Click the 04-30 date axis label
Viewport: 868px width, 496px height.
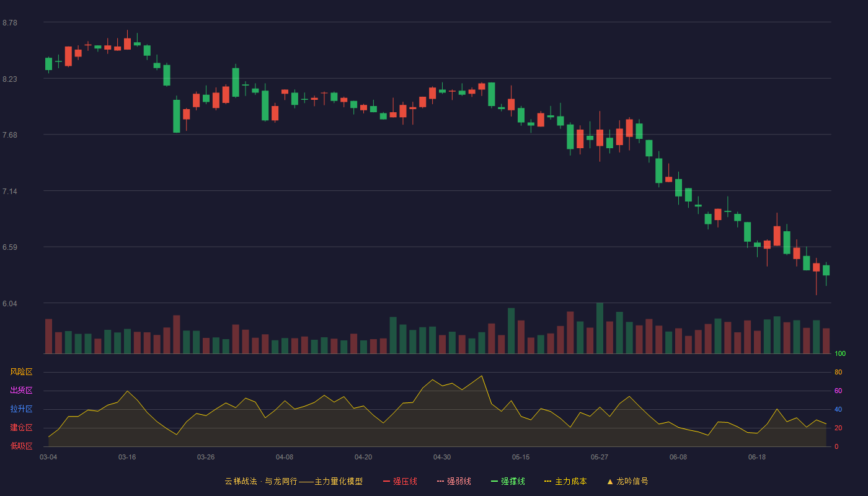tap(442, 457)
